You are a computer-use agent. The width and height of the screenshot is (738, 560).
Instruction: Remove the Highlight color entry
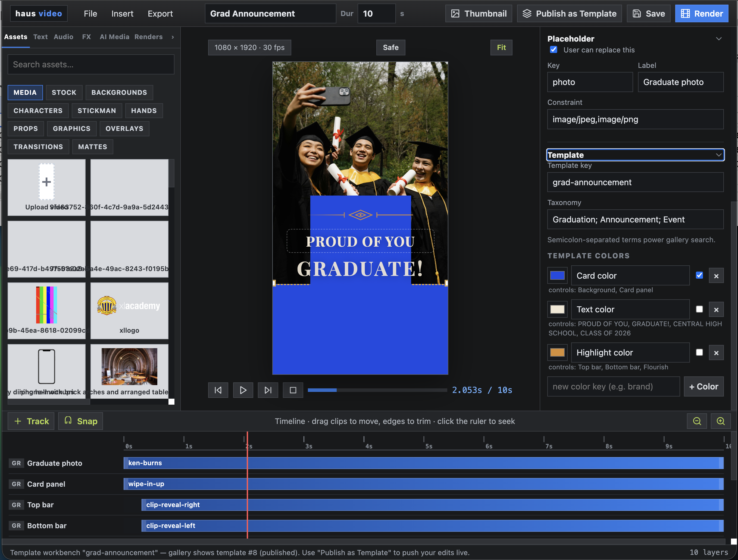tap(716, 353)
